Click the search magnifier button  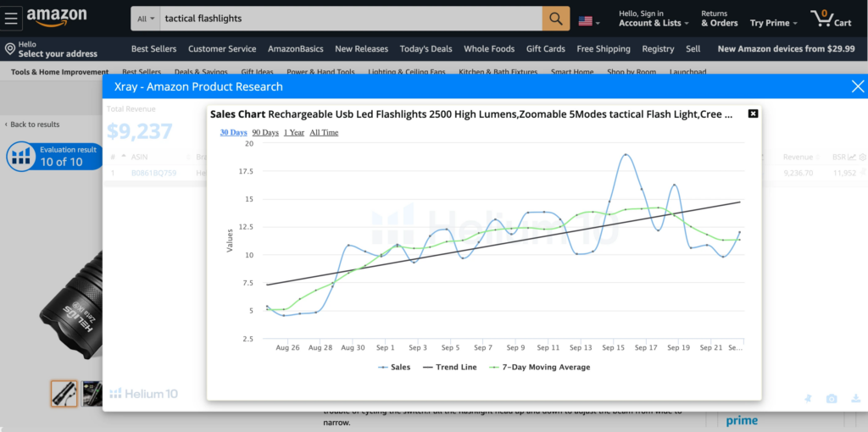pyautogui.click(x=556, y=19)
